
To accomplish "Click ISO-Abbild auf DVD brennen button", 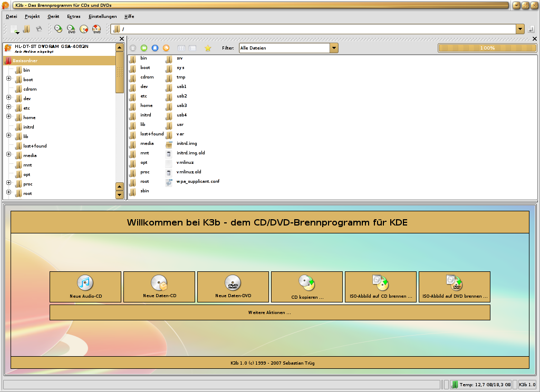I will (x=455, y=287).
